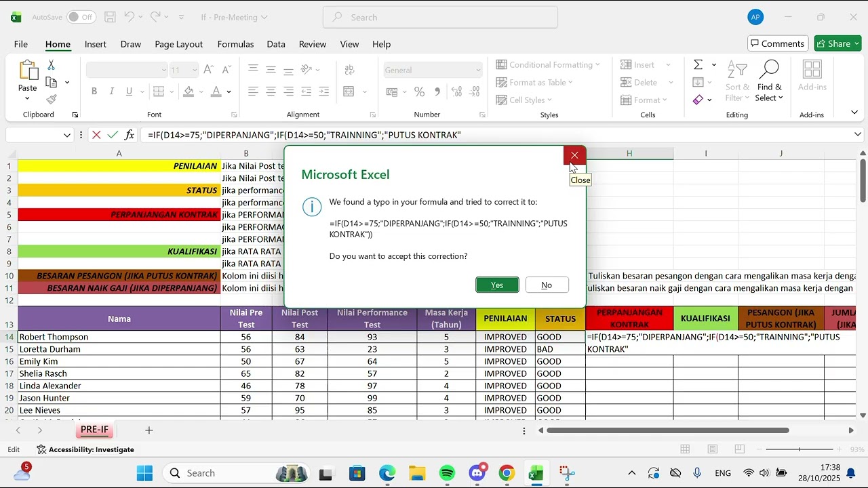Screen dimensions: 868x488
Task: Pick the Font Color swatch
Action: pyautogui.click(x=216, y=91)
